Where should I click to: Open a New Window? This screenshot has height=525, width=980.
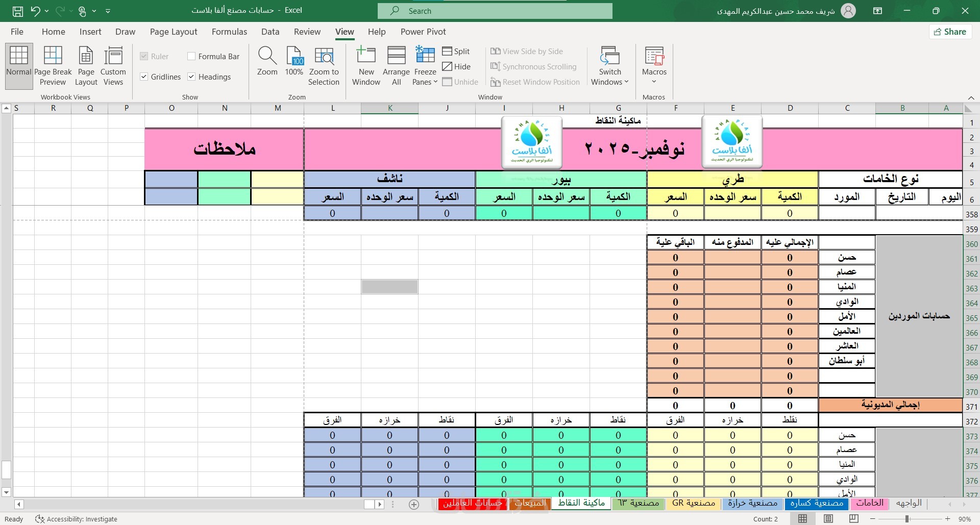pyautogui.click(x=366, y=66)
